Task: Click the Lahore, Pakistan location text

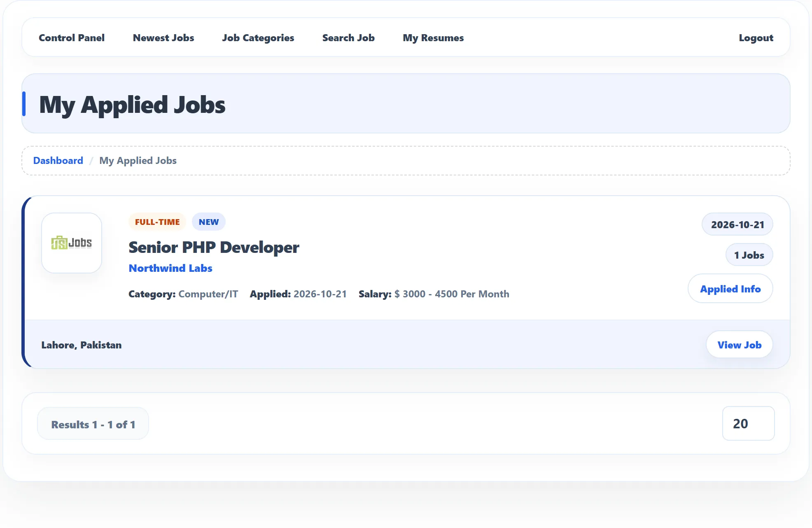Action: (82, 345)
